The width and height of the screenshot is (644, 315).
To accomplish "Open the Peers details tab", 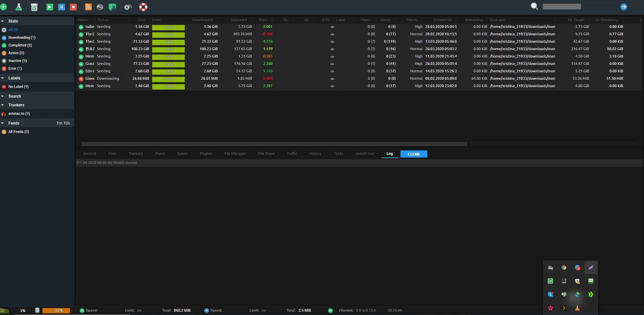I will [x=160, y=154].
